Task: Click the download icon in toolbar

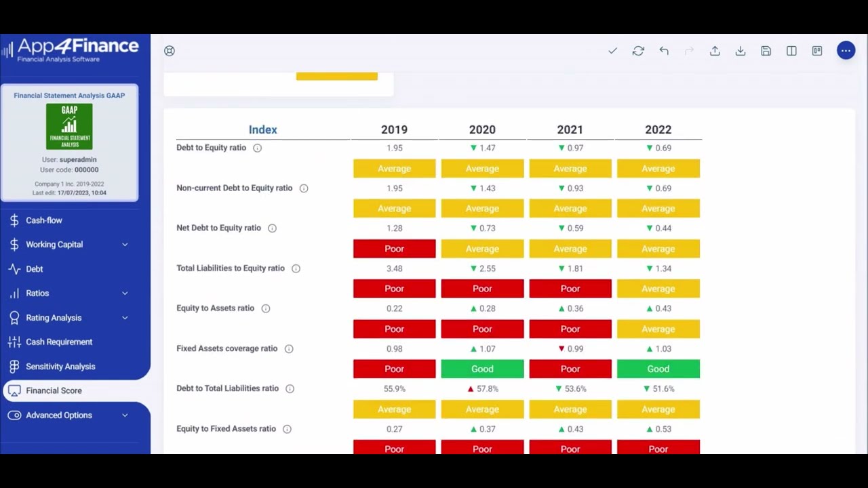Action: click(741, 51)
